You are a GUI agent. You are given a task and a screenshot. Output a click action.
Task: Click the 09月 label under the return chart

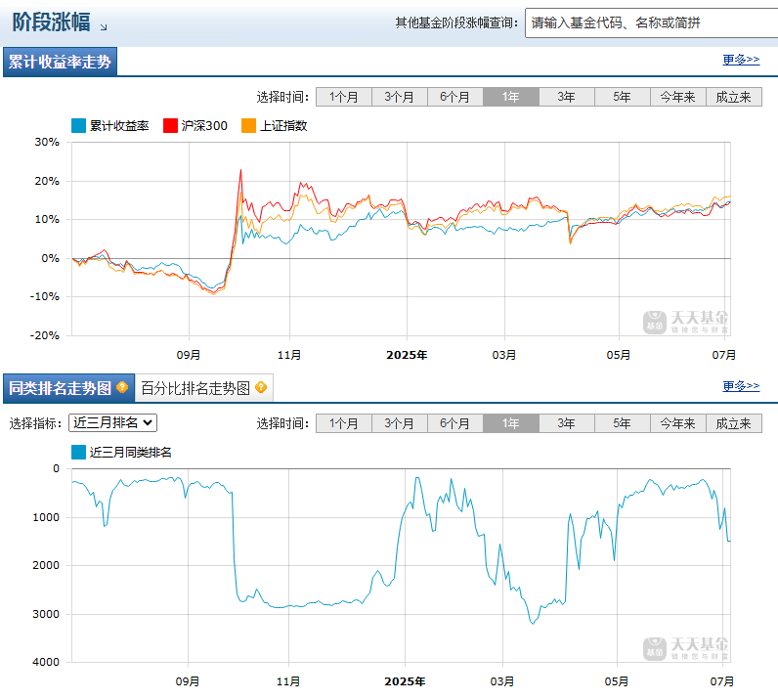tap(189, 355)
